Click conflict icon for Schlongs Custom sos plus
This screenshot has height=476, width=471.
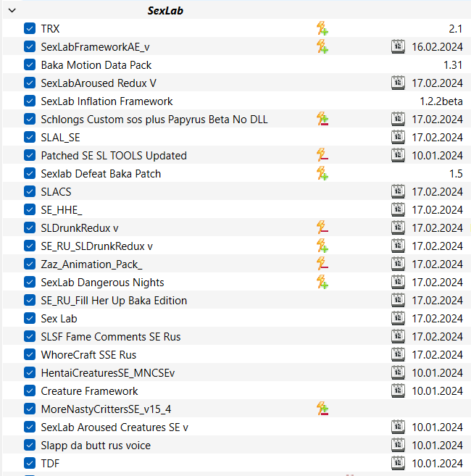point(322,119)
